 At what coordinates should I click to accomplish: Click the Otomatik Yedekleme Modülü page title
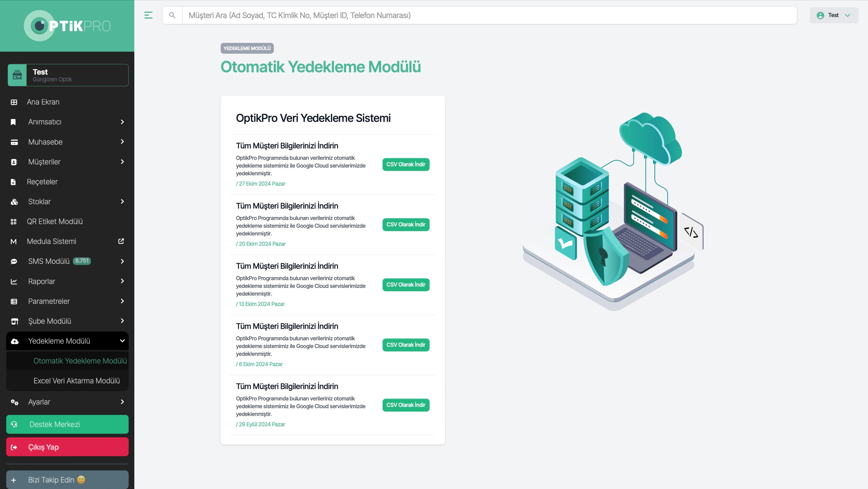click(x=320, y=67)
